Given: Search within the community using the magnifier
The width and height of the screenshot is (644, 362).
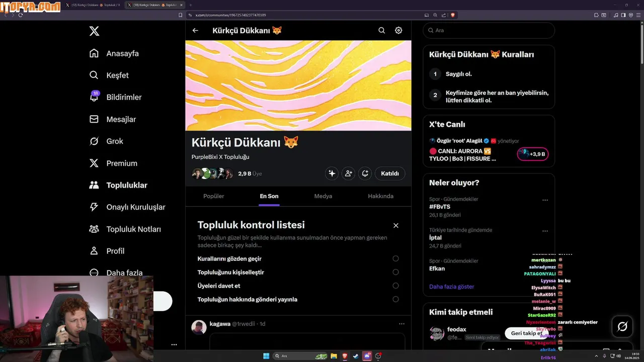Looking at the screenshot, I should tap(382, 30).
